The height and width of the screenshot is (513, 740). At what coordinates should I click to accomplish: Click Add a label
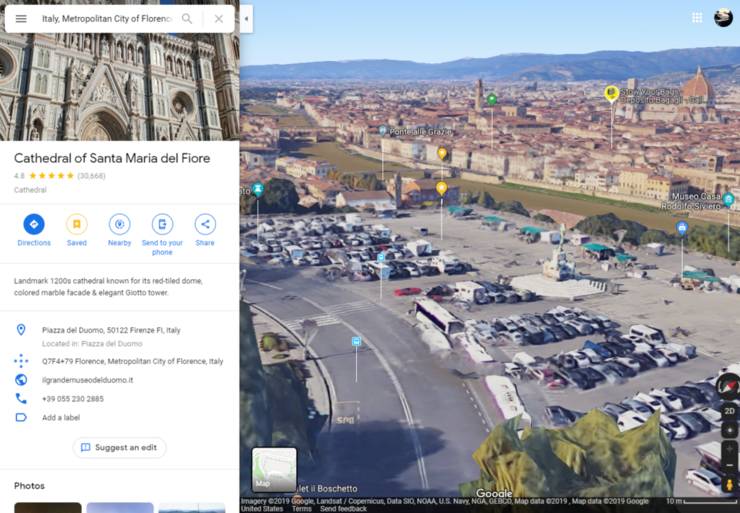pos(61,417)
